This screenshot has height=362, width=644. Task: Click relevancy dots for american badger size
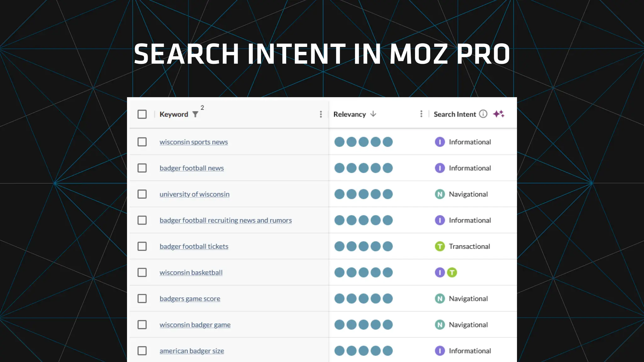point(364,351)
